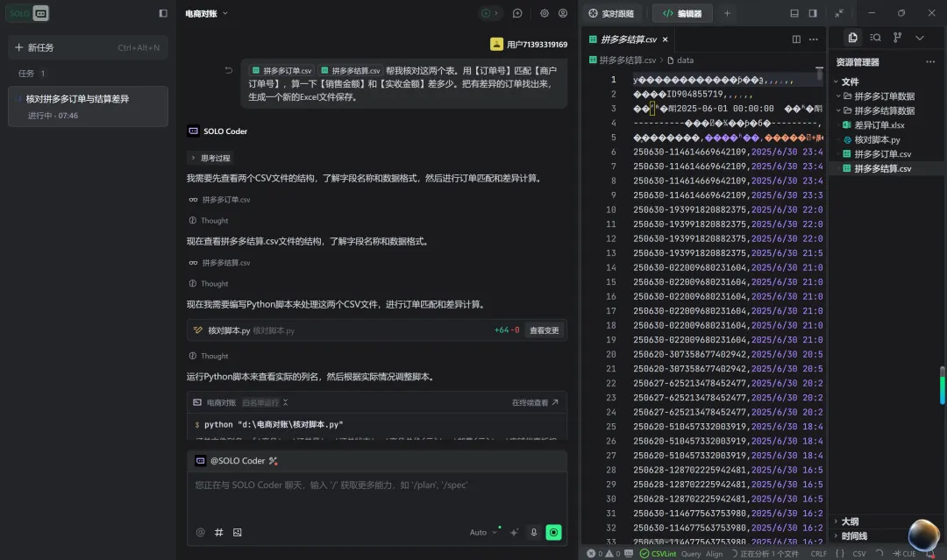
Task: Open settings gear in chat header
Action: pos(545,13)
